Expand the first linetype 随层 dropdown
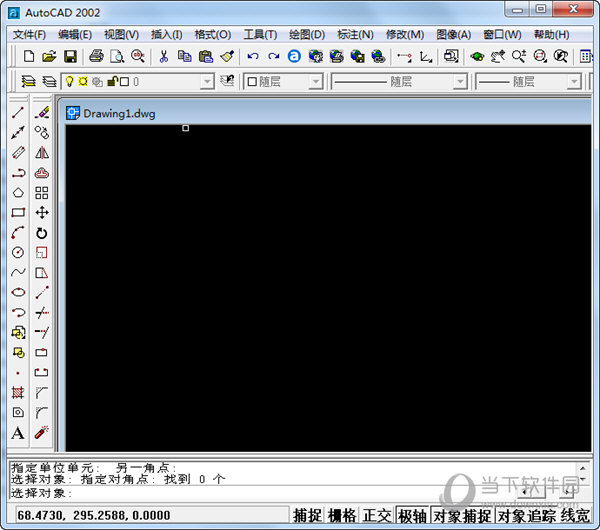The height and width of the screenshot is (530, 600). point(460,82)
